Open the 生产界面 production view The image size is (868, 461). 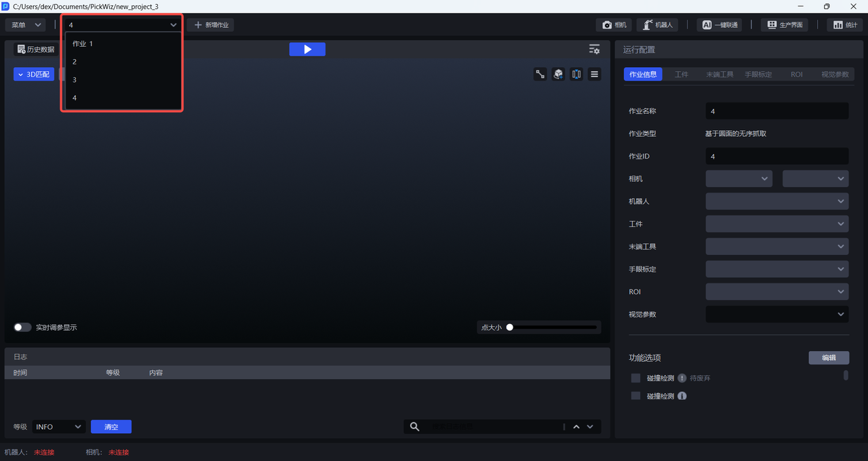785,25
